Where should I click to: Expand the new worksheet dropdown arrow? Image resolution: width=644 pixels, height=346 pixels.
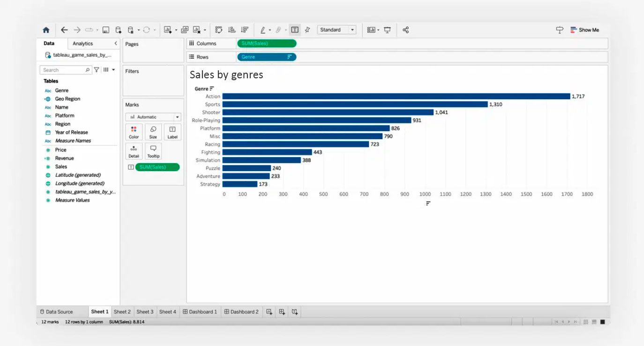click(176, 30)
